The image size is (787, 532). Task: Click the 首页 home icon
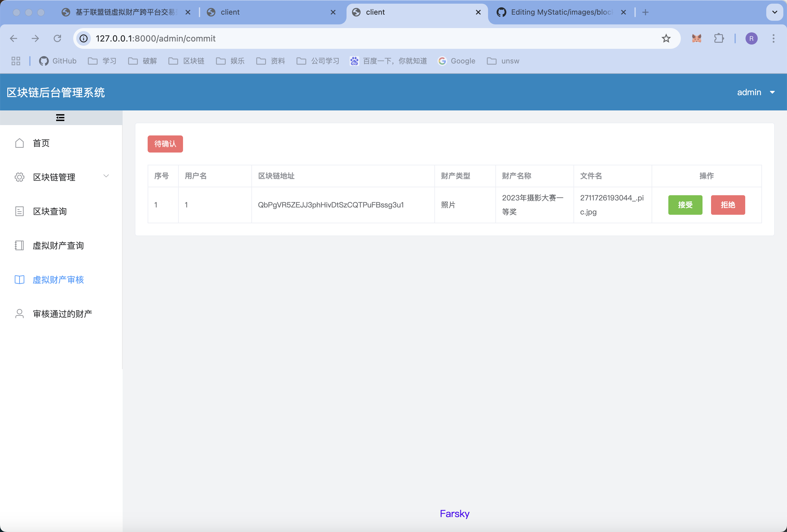tap(20, 143)
